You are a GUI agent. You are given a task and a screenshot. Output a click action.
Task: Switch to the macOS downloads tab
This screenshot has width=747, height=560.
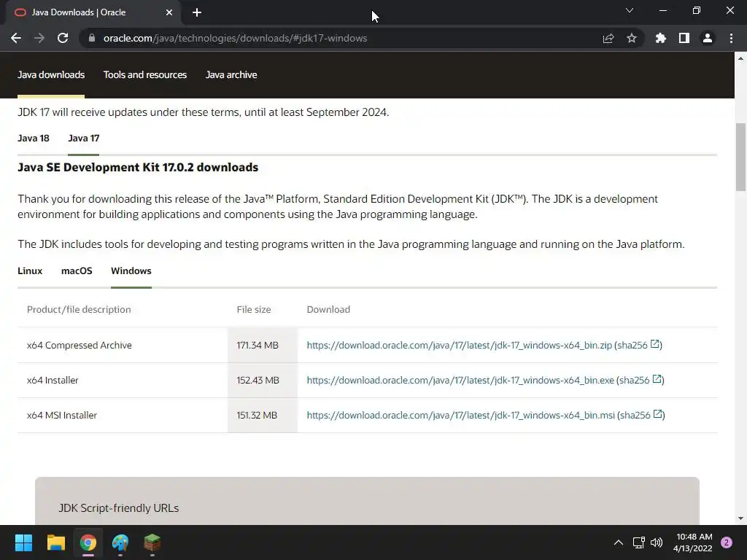click(x=77, y=271)
